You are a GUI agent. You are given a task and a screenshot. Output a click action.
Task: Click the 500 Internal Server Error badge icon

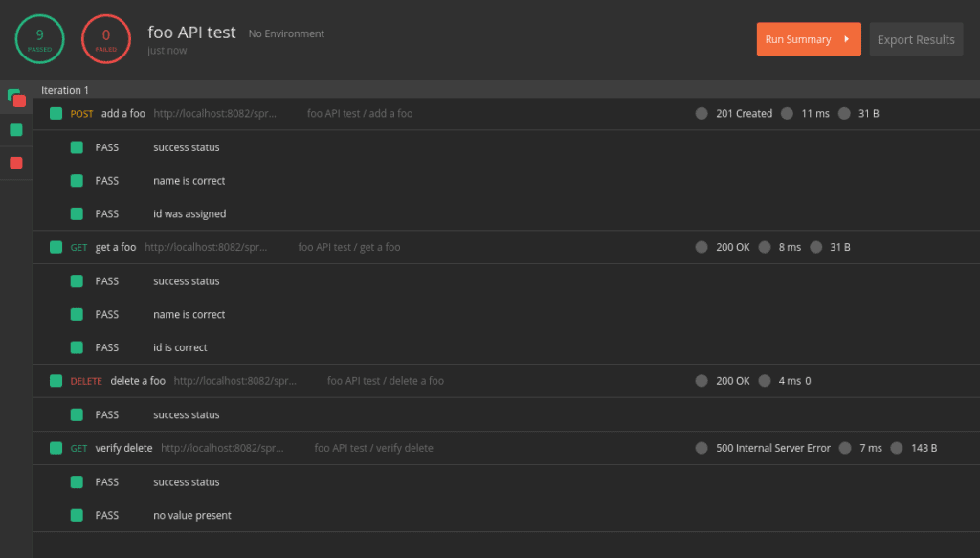click(x=702, y=447)
